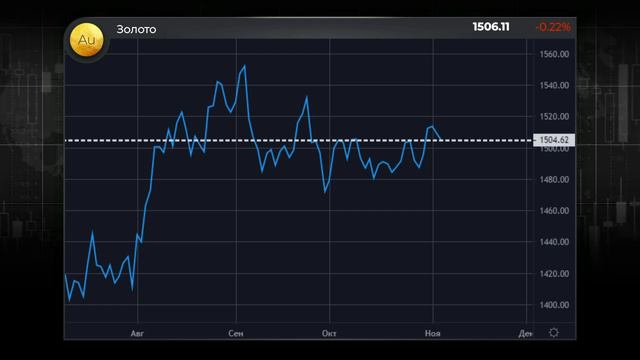Click the 1400.00 price axis label
Image resolution: width=640 pixels, height=360 pixels.
pos(554,305)
